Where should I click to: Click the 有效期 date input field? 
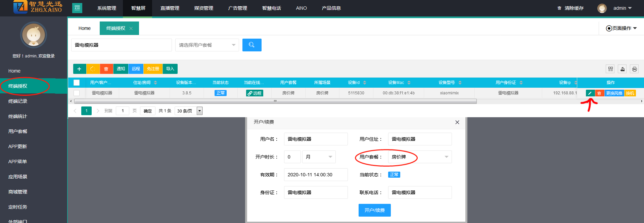[316, 175]
